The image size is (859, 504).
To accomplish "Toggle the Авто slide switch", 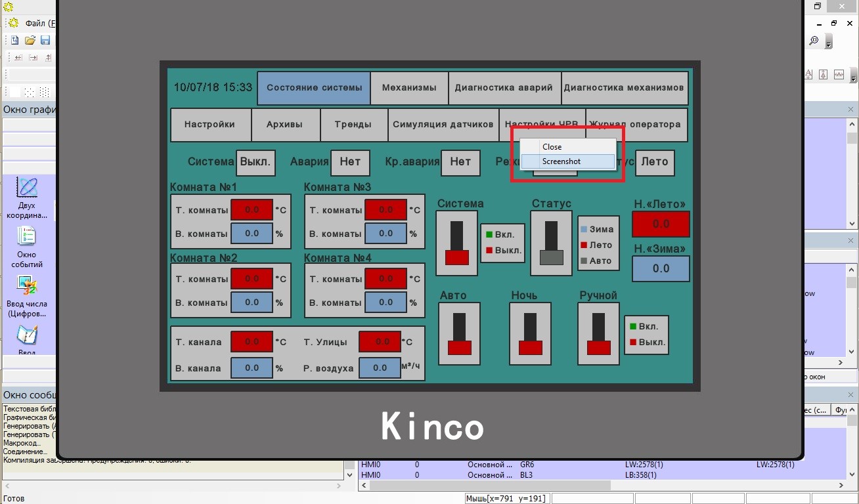I will [460, 333].
